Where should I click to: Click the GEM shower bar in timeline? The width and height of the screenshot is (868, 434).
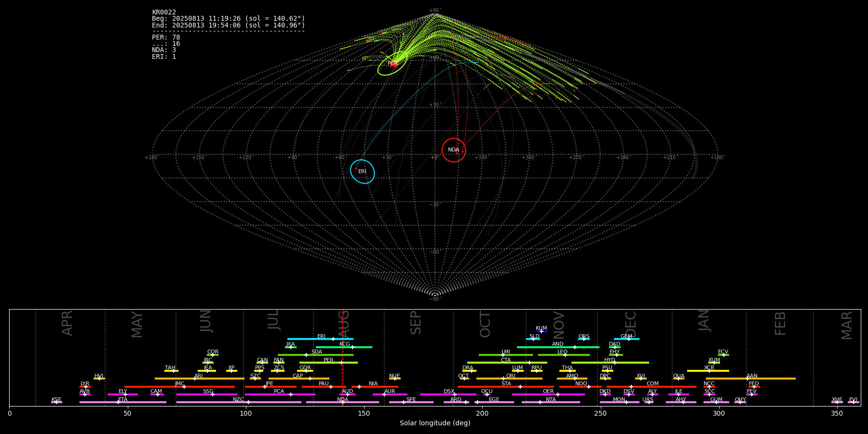(x=626, y=339)
